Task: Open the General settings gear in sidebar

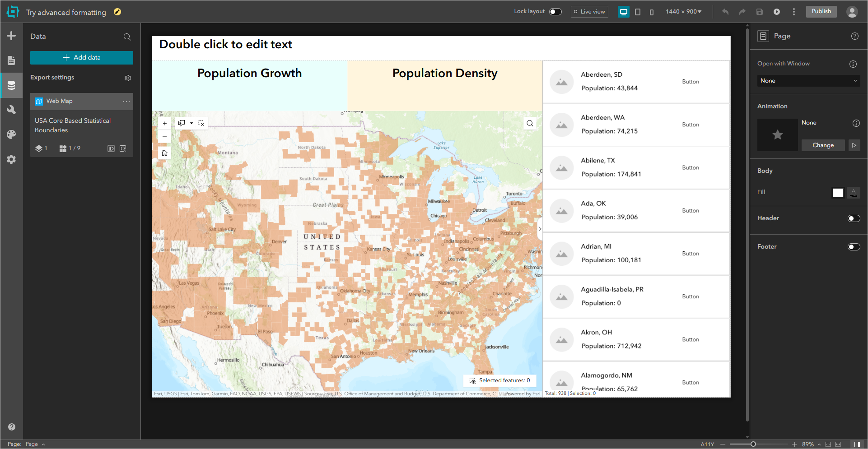Action: [11, 159]
